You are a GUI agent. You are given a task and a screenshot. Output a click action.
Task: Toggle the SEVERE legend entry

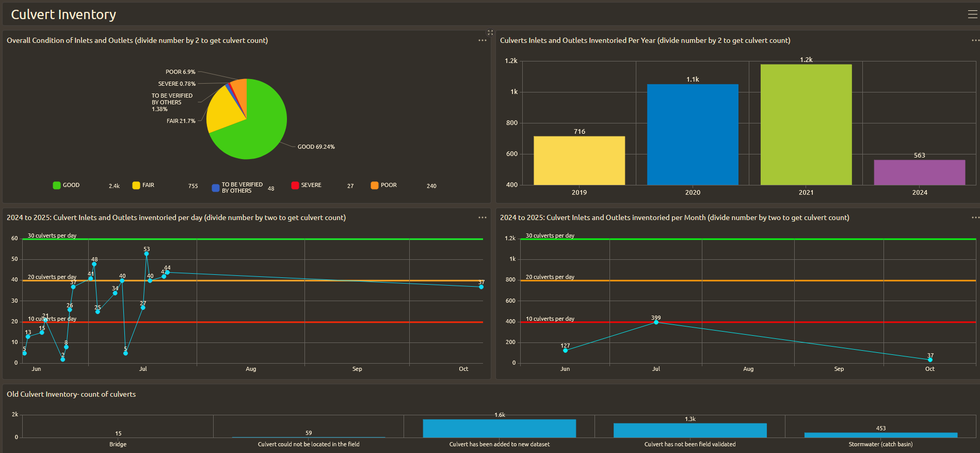(306, 185)
